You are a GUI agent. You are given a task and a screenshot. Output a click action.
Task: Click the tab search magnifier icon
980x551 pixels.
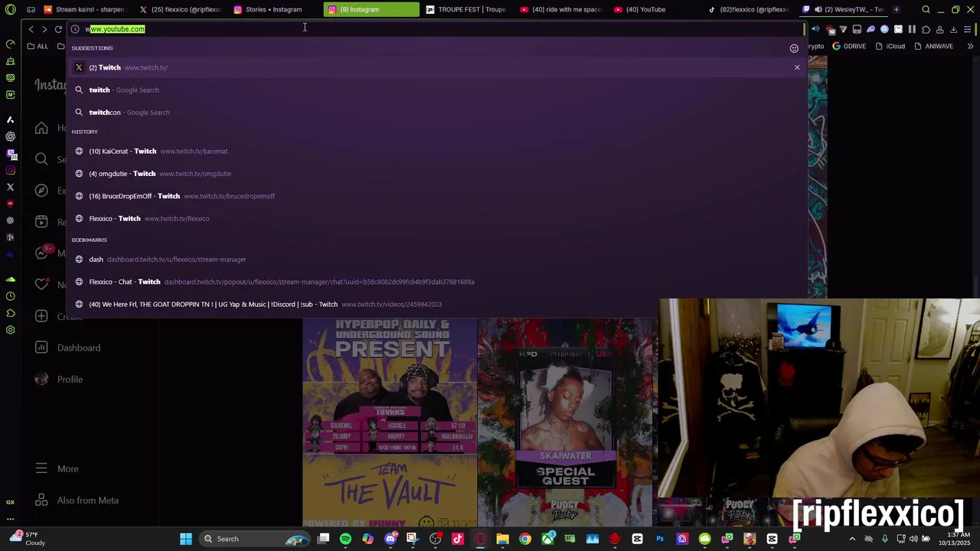[926, 9]
